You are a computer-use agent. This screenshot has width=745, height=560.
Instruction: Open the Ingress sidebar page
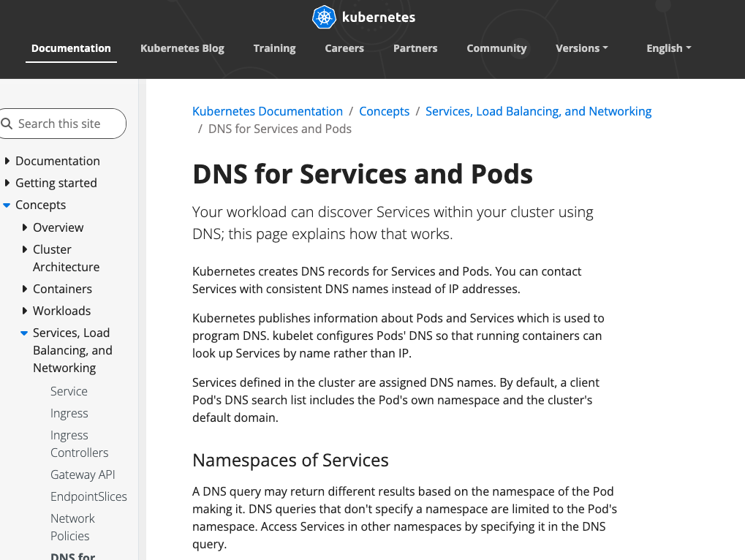click(x=69, y=413)
